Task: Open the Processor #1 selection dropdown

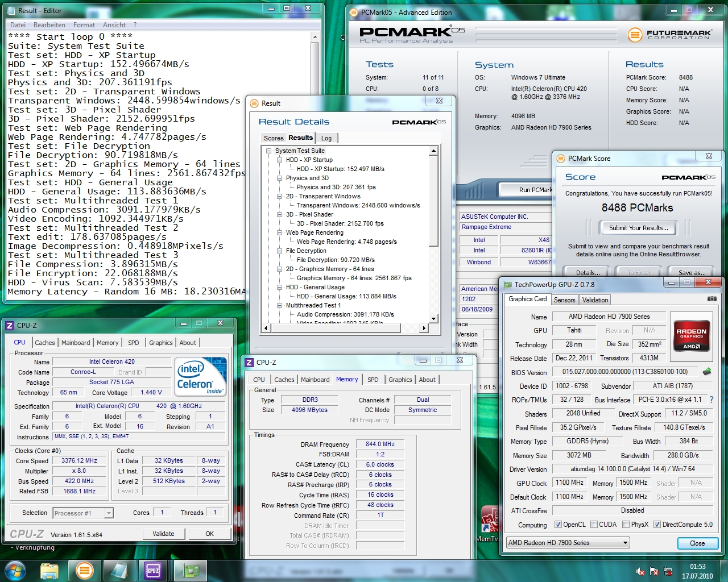Action: tap(83, 513)
